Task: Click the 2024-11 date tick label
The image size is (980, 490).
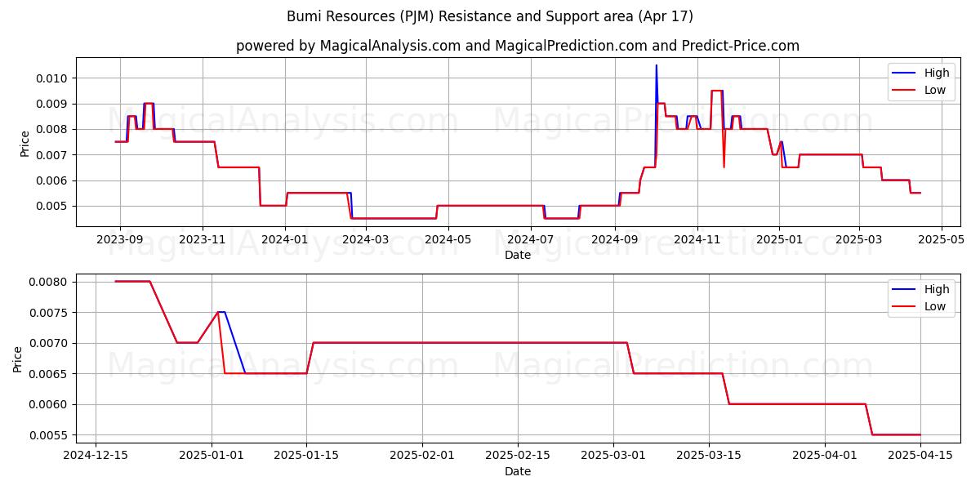Action: pyautogui.click(x=697, y=240)
